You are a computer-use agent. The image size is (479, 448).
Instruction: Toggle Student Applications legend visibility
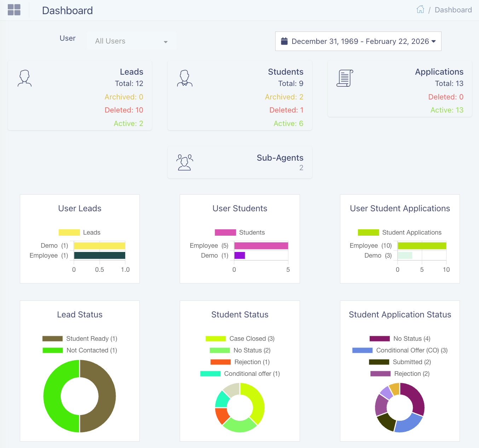point(368,232)
